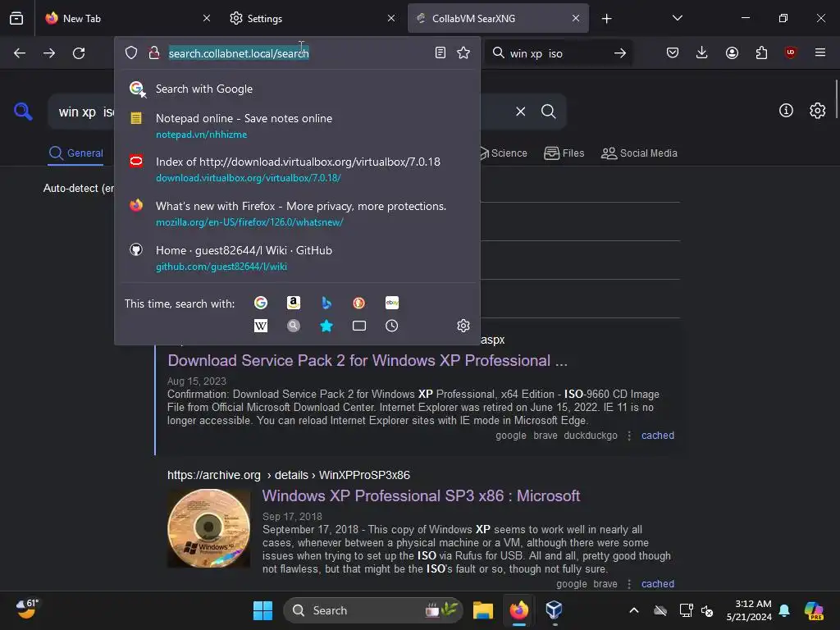Open the list all tabs dropdown
Image resolution: width=840 pixels, height=630 pixels.
(x=677, y=18)
